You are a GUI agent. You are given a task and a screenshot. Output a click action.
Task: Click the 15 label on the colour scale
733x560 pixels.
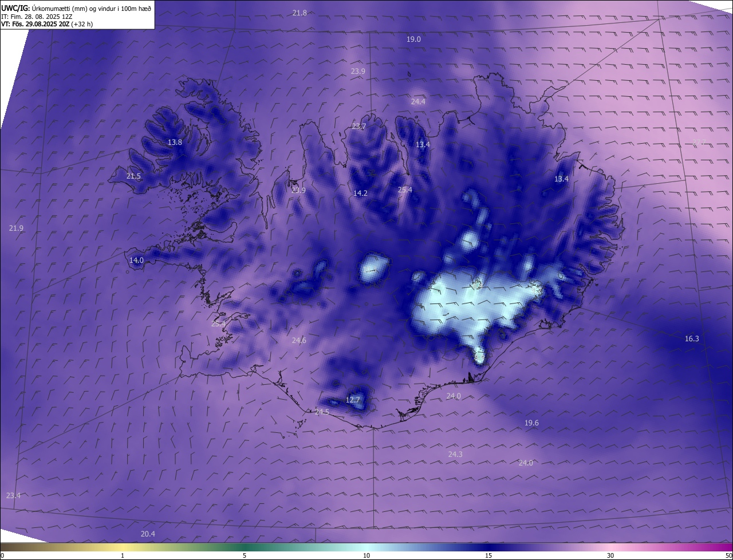(x=488, y=555)
